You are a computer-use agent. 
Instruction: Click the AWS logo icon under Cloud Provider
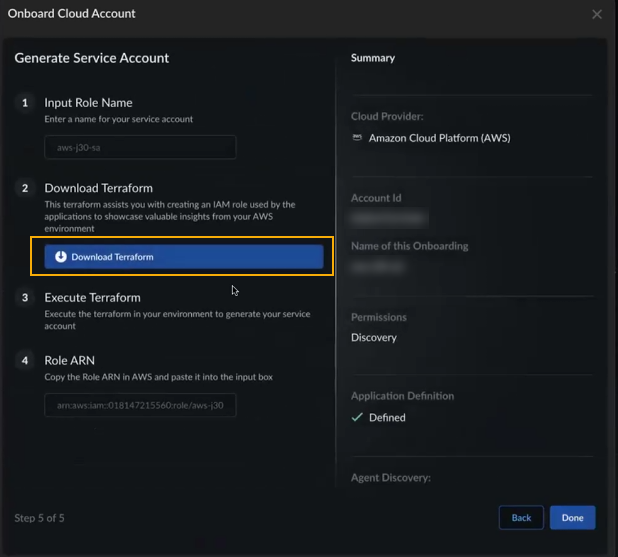[357, 138]
